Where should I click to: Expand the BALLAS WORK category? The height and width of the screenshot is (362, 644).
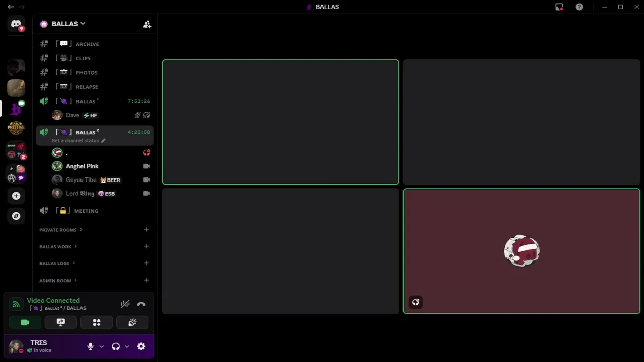click(x=58, y=247)
